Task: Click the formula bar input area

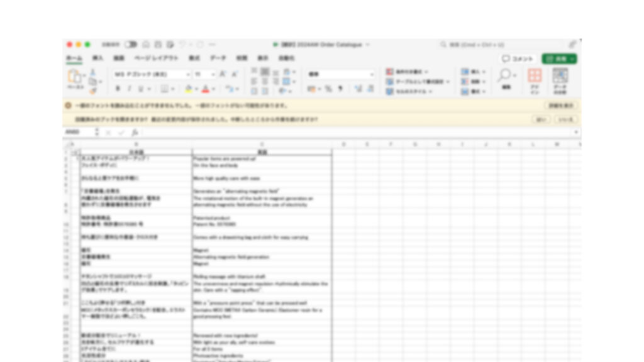Action: pos(357,132)
